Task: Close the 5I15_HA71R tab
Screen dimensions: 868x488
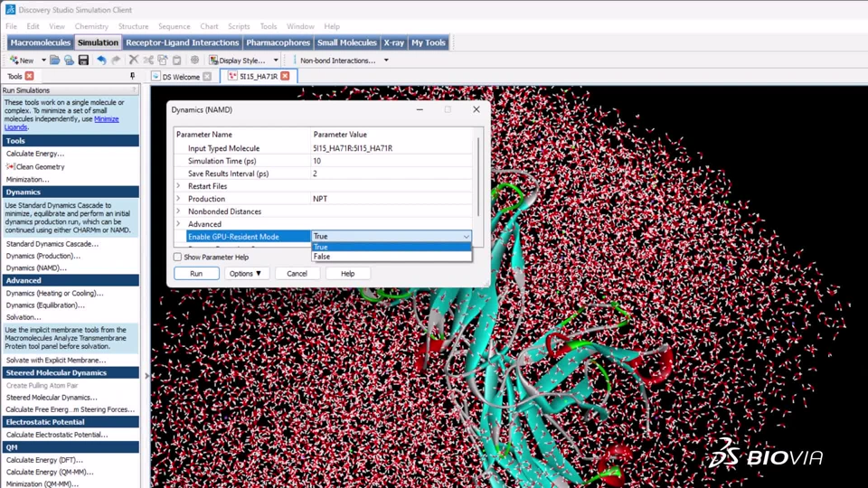Action: pyautogui.click(x=285, y=76)
